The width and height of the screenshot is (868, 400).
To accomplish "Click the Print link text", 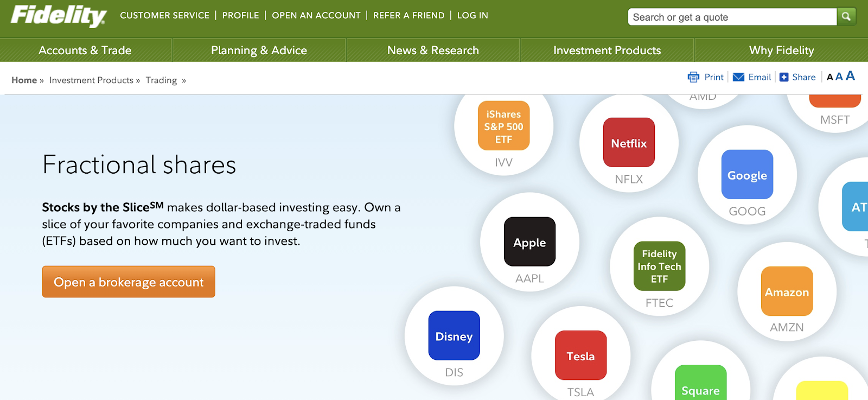I will tap(714, 77).
